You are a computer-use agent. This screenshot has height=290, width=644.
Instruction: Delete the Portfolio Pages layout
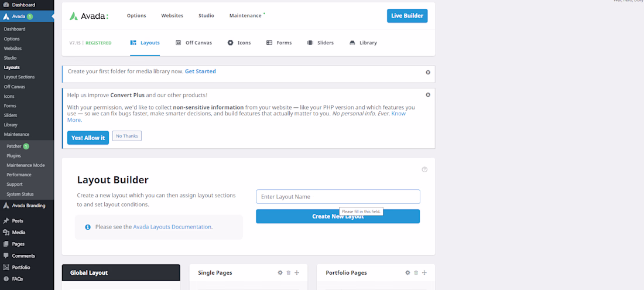click(x=416, y=273)
